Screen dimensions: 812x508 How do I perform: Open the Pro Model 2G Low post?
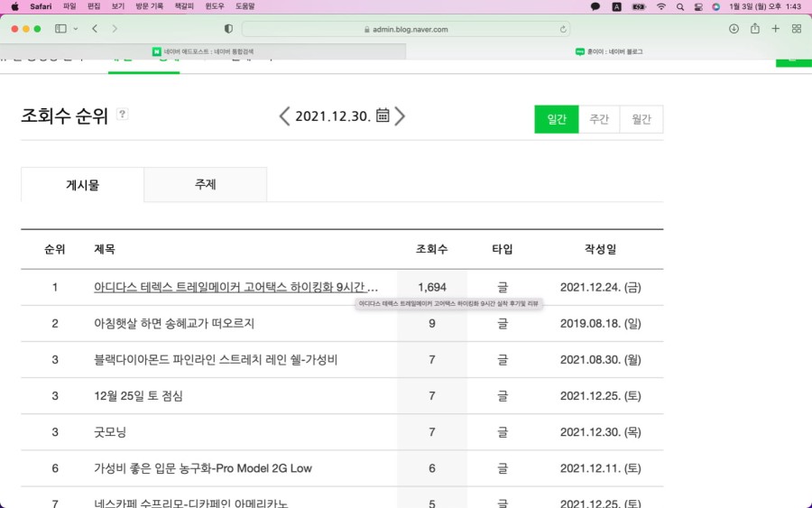click(x=202, y=468)
